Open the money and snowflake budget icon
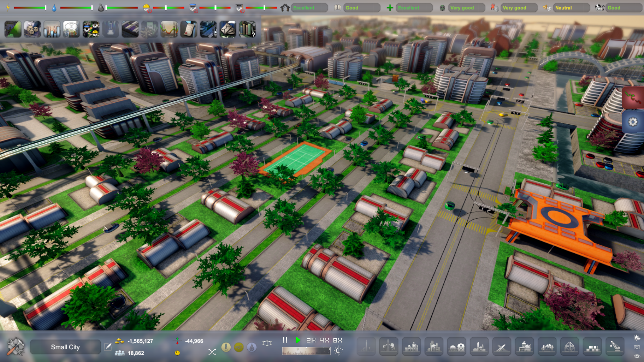The image size is (644, 362). point(149,29)
